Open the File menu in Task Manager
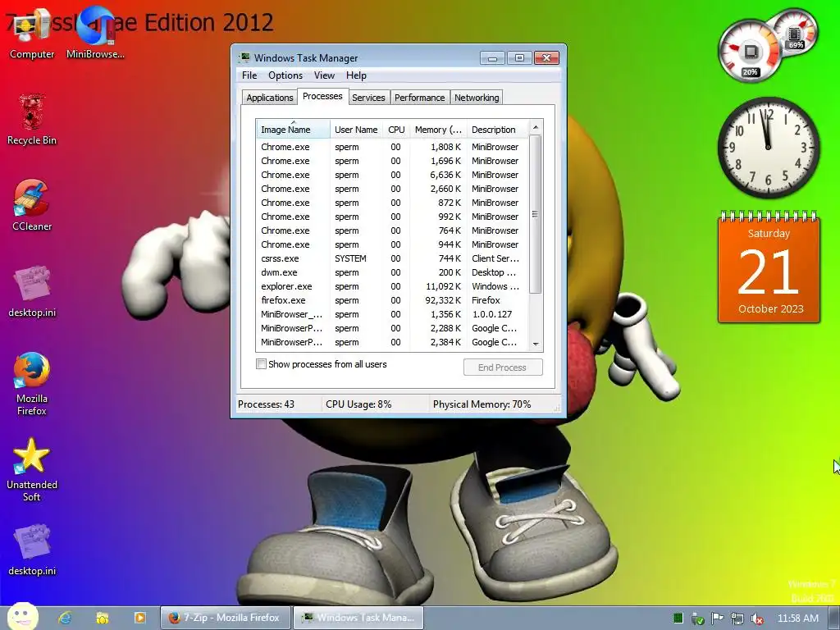This screenshot has height=630, width=840. coord(249,75)
